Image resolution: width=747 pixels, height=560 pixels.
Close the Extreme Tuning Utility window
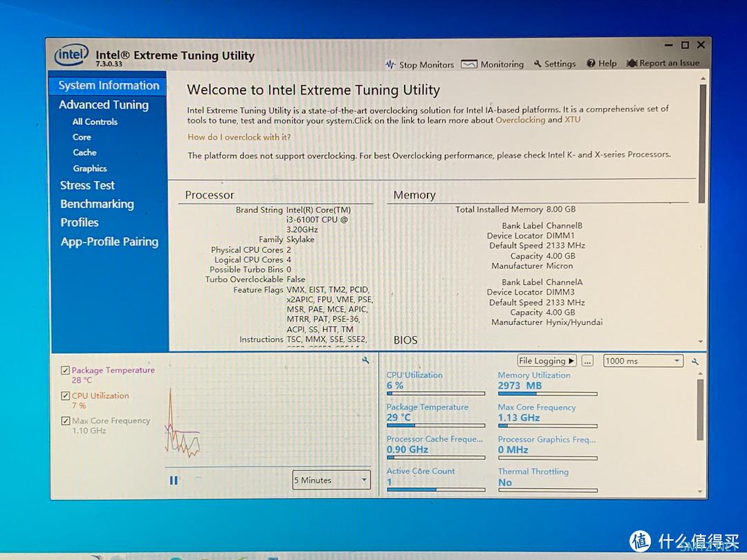click(701, 45)
